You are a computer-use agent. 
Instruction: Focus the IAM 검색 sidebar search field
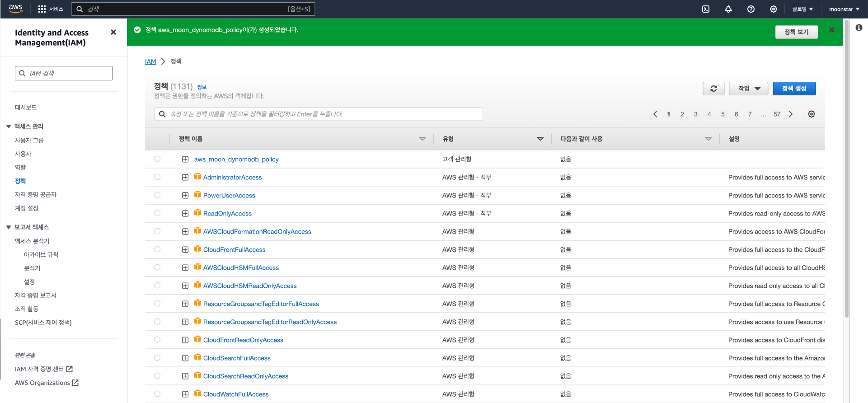(64, 73)
